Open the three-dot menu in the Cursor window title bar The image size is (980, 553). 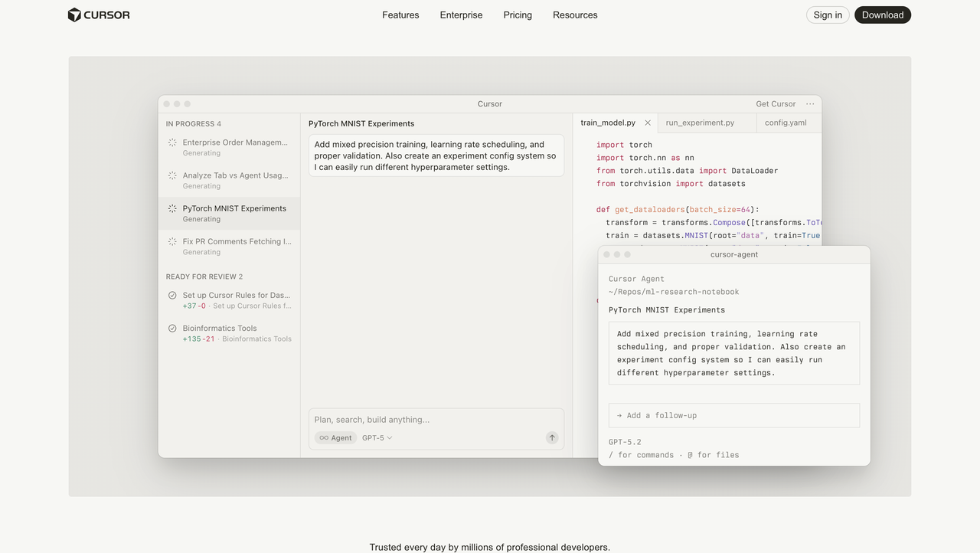(x=810, y=104)
